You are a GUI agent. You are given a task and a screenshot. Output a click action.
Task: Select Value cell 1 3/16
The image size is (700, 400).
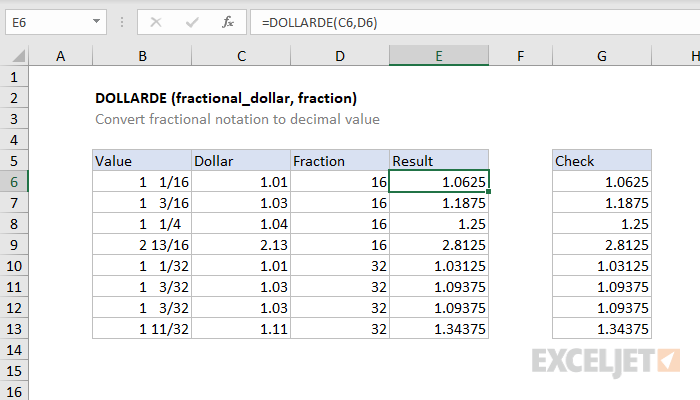(x=142, y=203)
